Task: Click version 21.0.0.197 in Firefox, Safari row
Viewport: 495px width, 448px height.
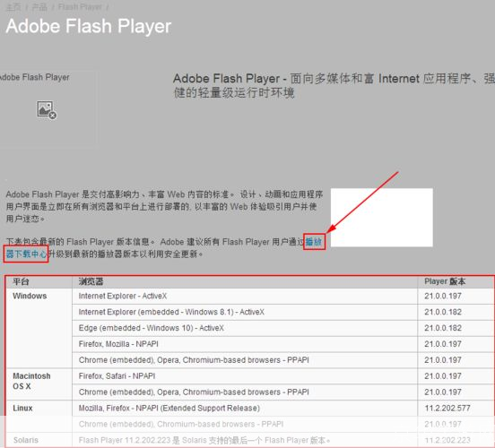Action: coord(443,376)
